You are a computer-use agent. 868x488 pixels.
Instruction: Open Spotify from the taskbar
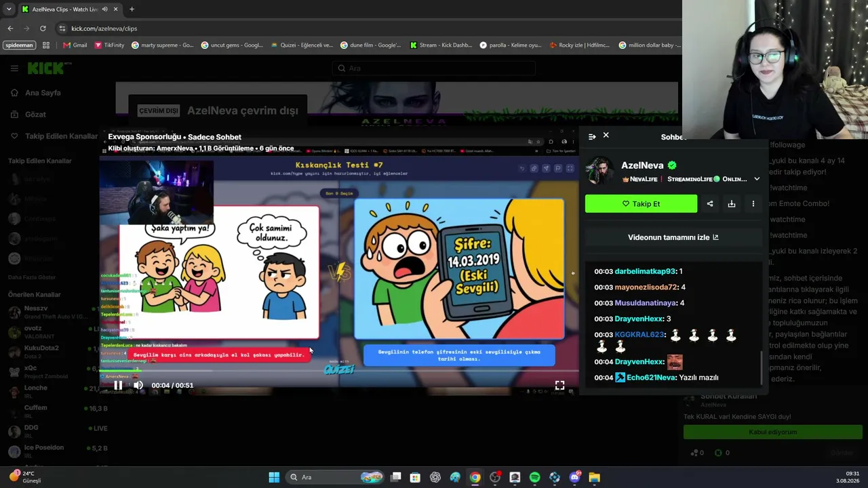534,477
